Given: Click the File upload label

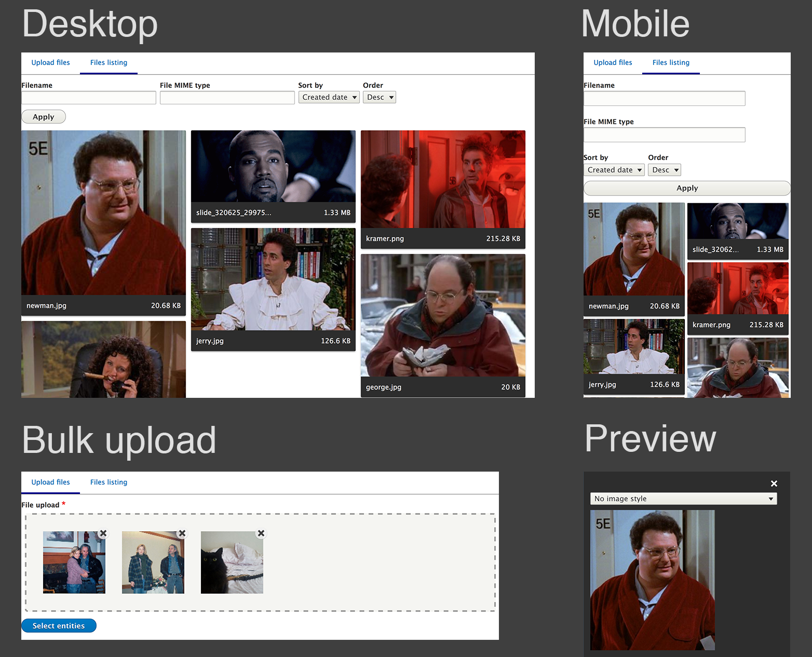Looking at the screenshot, I should [x=40, y=505].
